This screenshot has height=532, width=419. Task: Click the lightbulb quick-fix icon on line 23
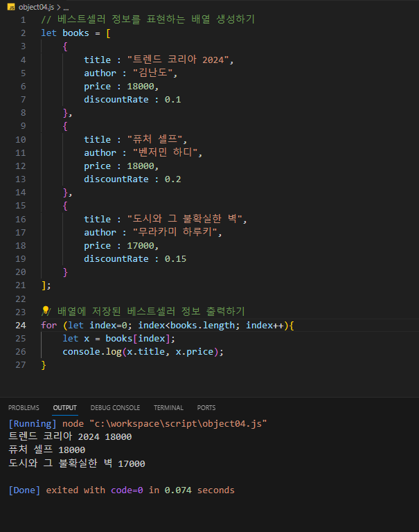click(x=45, y=310)
